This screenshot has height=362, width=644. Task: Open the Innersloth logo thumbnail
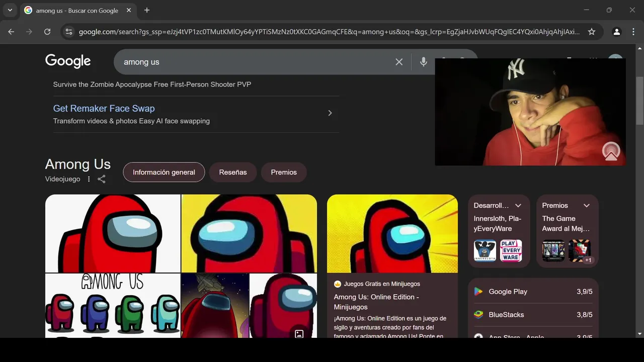485,250
